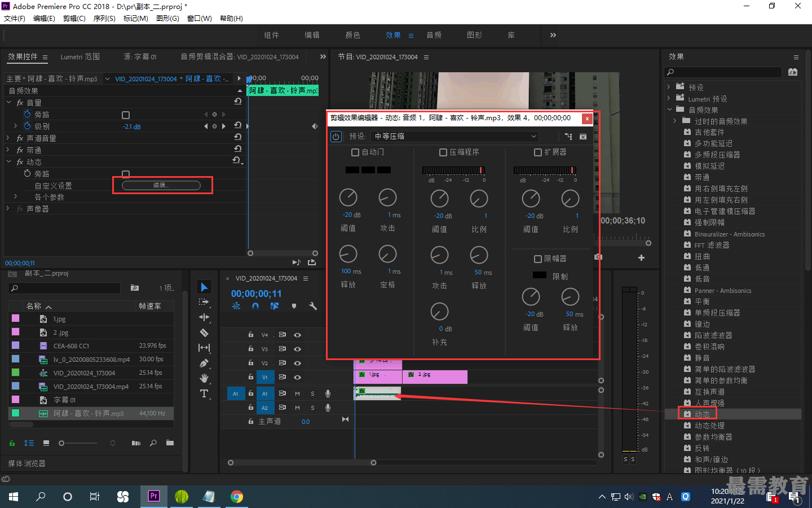Click the new preset bin icon in effects panel
The width and height of the screenshot is (812, 508).
tap(793, 72)
